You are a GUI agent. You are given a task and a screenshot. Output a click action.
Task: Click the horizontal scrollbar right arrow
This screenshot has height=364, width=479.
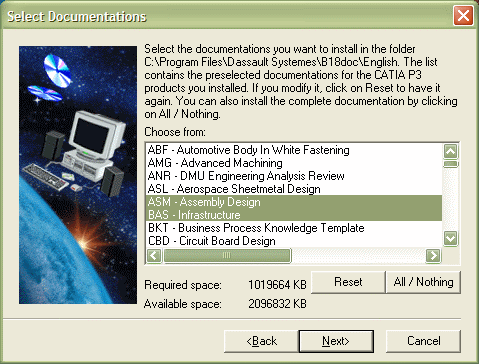pos(433,256)
